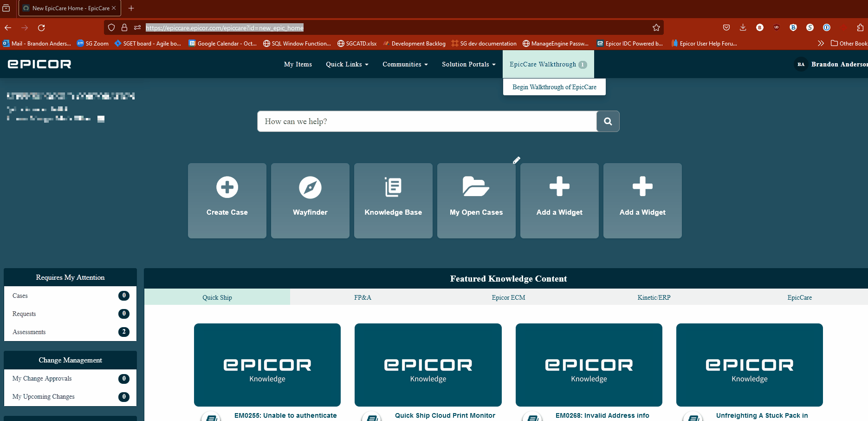This screenshot has width=868, height=421.
Task: Open the Quick Ship Cloud Print Monitor article
Action: pos(445,415)
